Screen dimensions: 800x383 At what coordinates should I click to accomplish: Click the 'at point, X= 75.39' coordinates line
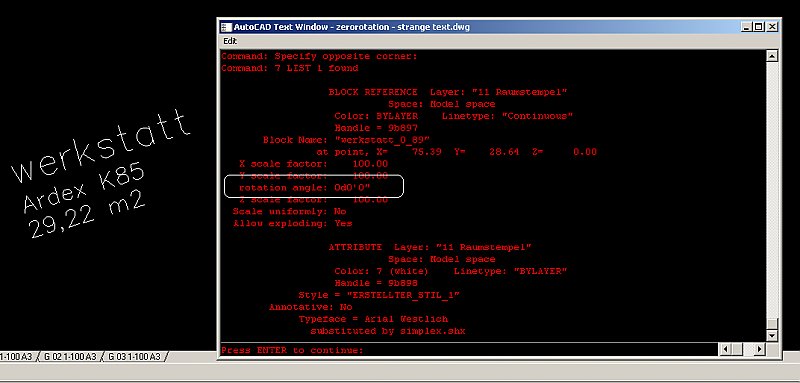pos(457,152)
